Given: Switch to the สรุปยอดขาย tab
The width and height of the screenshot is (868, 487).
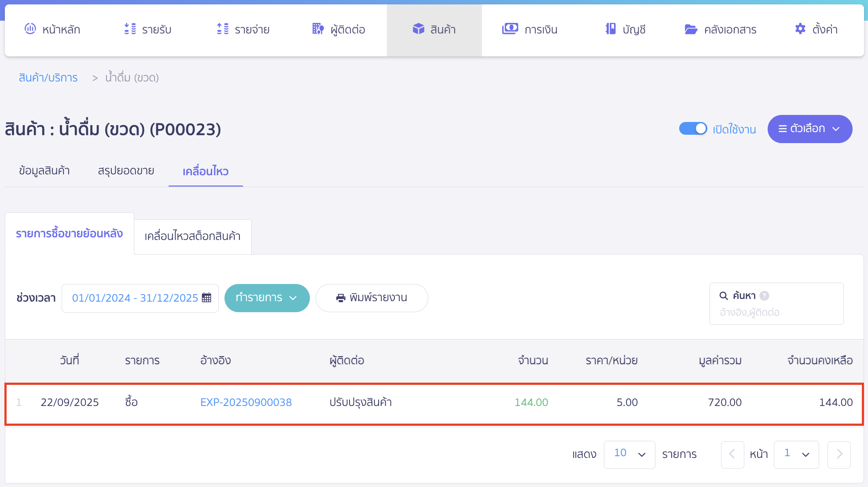Looking at the screenshot, I should click(x=126, y=171).
